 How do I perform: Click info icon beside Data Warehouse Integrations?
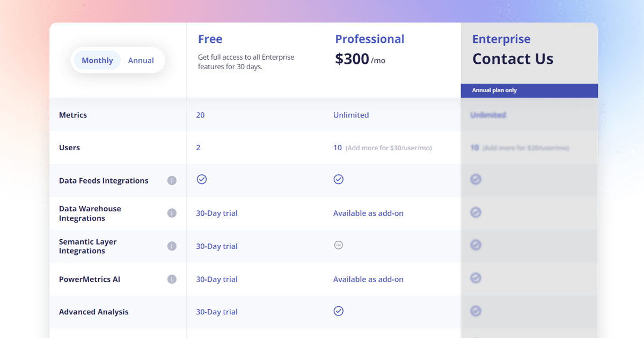tap(172, 213)
